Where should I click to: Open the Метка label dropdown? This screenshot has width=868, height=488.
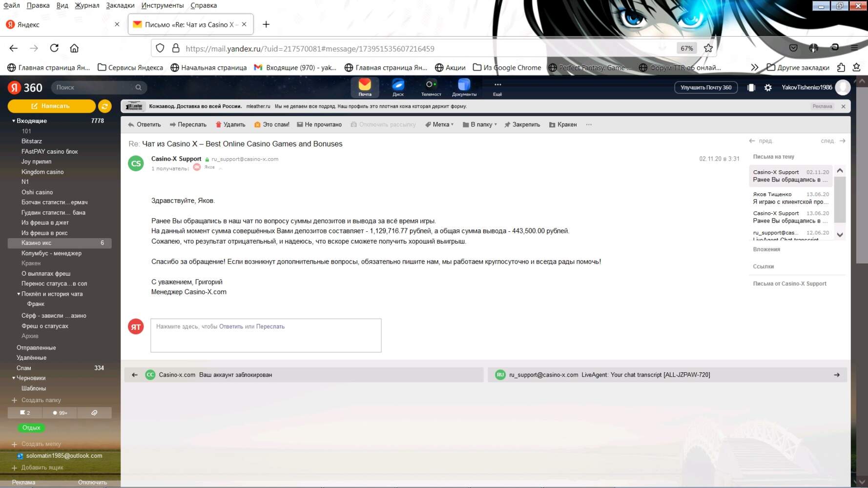[439, 124]
